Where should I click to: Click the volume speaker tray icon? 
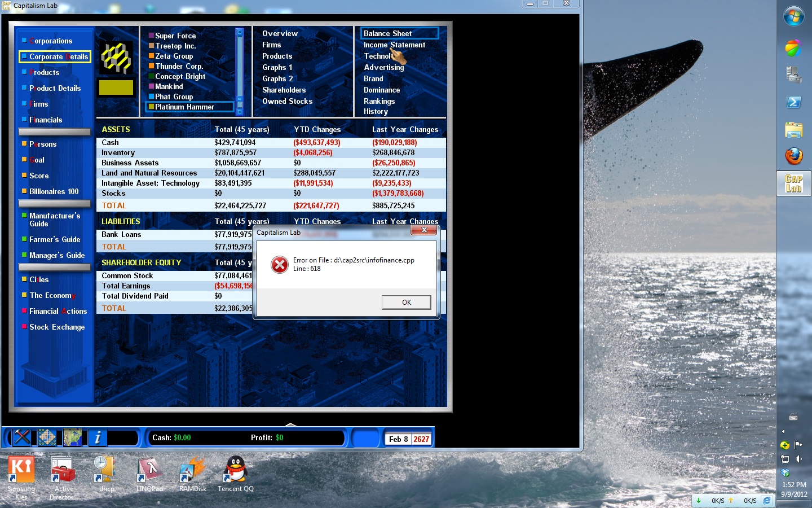798,459
